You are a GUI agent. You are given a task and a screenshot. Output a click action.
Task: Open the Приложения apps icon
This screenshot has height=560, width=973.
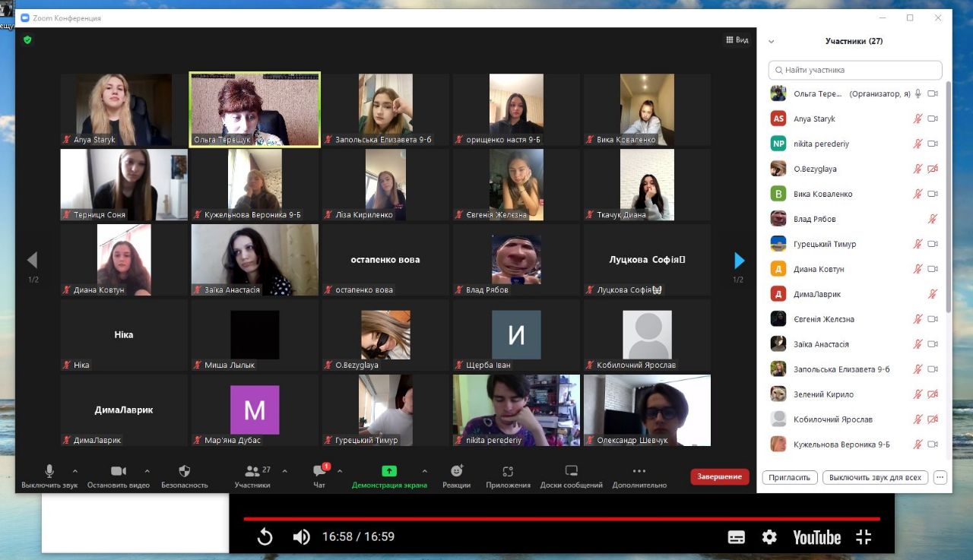[x=508, y=471]
